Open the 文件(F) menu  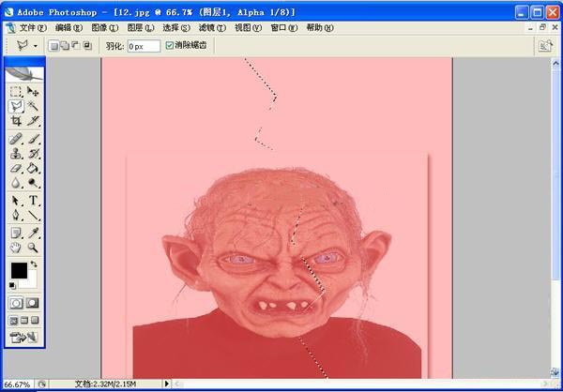(x=33, y=28)
